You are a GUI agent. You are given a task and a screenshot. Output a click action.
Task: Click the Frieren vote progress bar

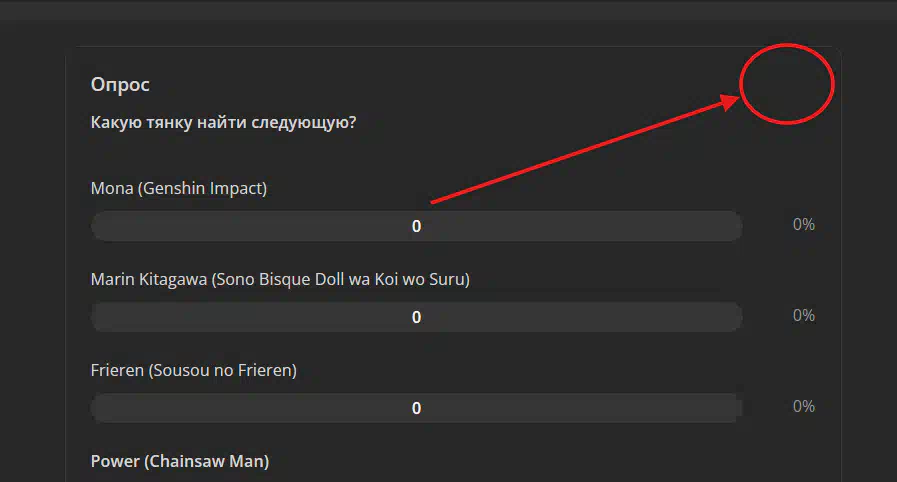pos(416,408)
